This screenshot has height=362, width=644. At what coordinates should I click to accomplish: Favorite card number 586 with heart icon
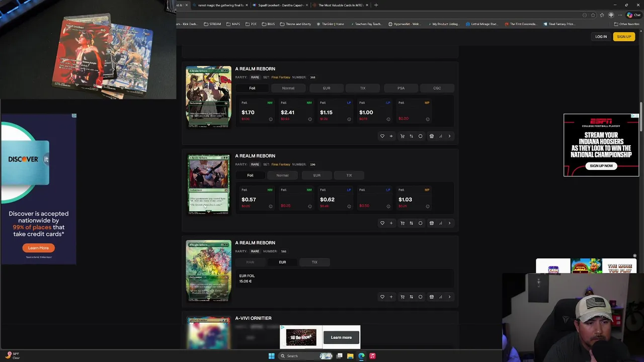coord(382,297)
